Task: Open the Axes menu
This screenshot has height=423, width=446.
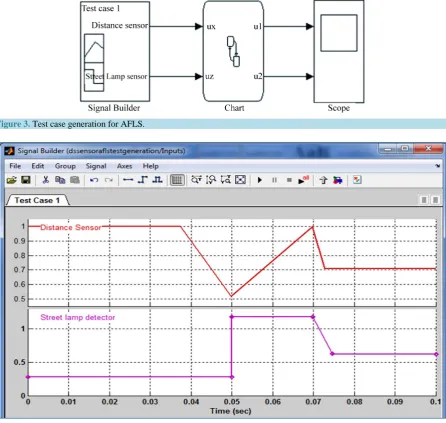Action: point(124,166)
